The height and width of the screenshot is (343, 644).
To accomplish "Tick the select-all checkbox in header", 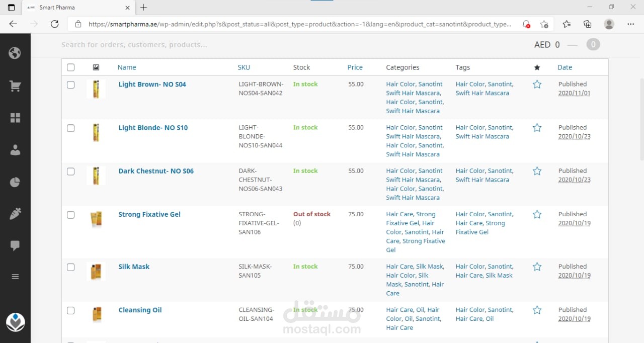I will [70, 67].
